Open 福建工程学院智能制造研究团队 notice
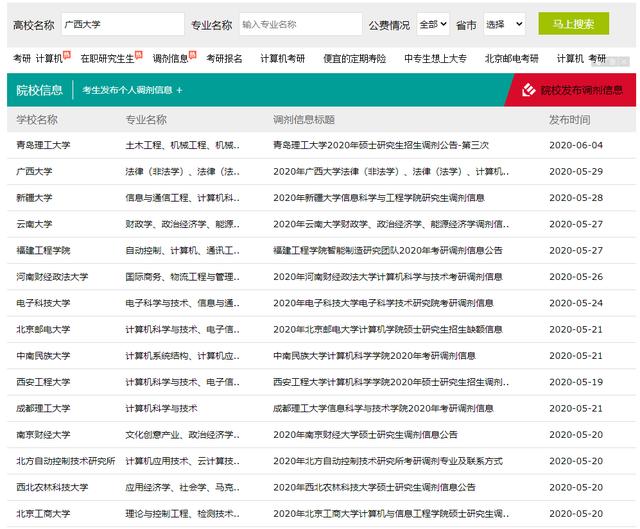The image size is (640, 529). pyautogui.click(x=388, y=250)
